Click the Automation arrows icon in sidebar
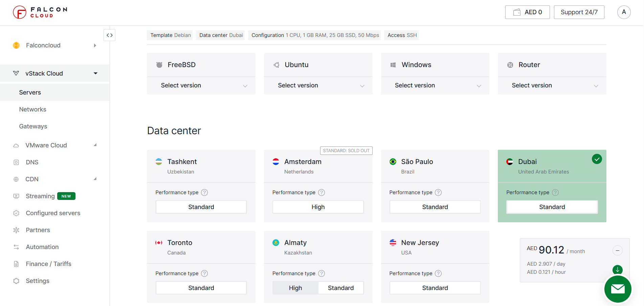 click(16, 247)
